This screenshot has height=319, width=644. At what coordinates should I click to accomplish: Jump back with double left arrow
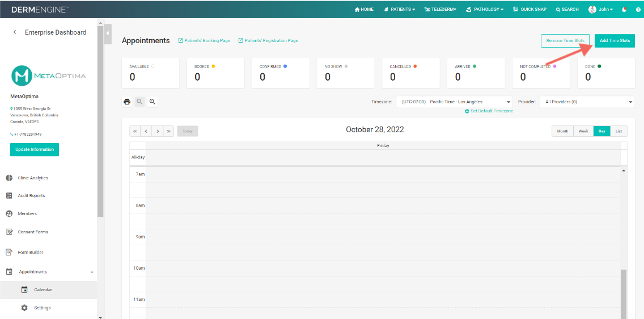pyautogui.click(x=135, y=131)
